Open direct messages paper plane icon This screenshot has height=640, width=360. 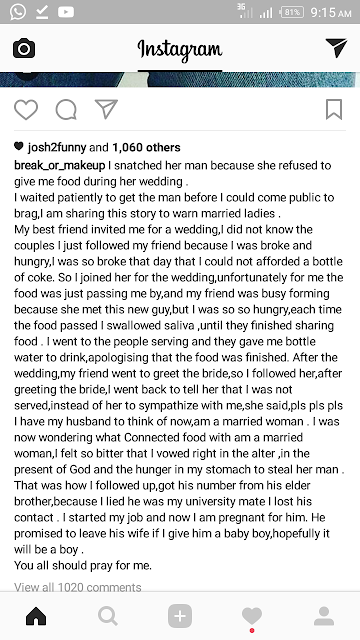[x=336, y=48]
